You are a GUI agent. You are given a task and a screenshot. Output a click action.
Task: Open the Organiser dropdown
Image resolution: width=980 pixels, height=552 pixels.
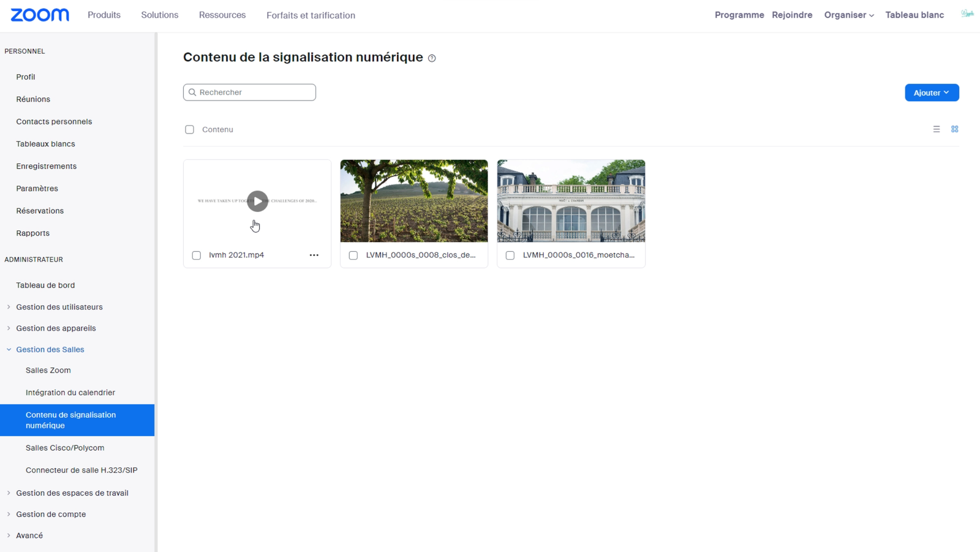click(849, 15)
